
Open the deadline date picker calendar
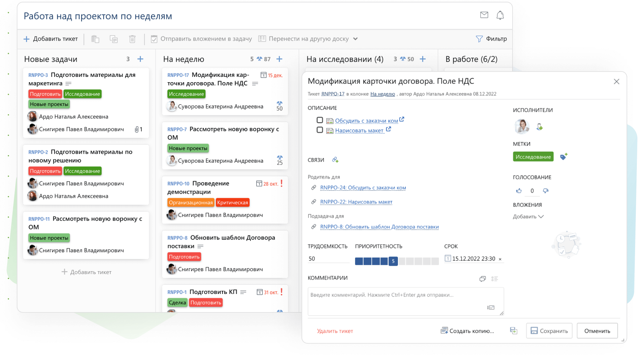tap(448, 258)
